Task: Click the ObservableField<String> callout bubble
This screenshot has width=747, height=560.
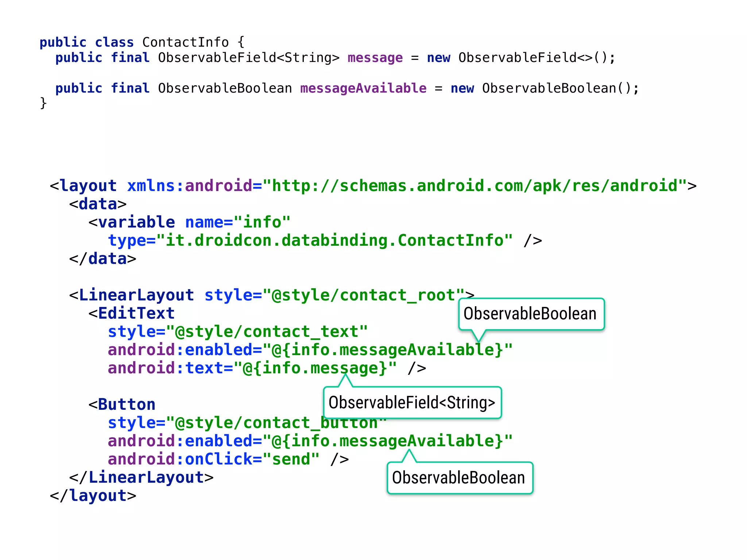Action: [x=412, y=402]
